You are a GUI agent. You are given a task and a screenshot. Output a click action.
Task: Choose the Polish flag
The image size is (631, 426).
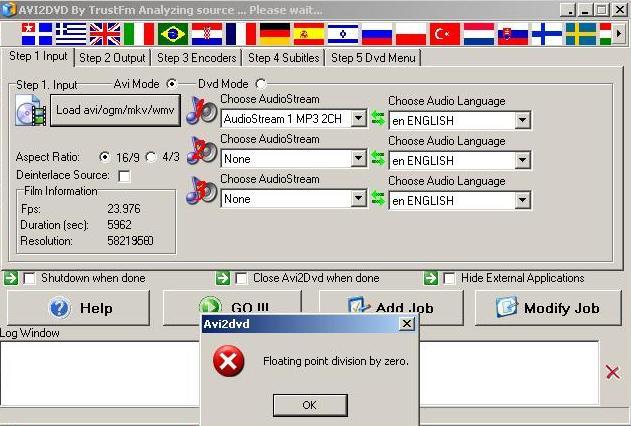(411, 34)
